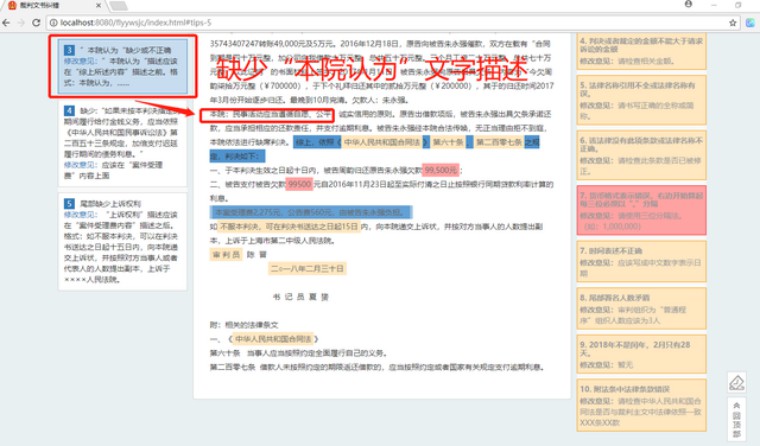Click highlighted date 二○一八年二月三十日

tap(307, 269)
